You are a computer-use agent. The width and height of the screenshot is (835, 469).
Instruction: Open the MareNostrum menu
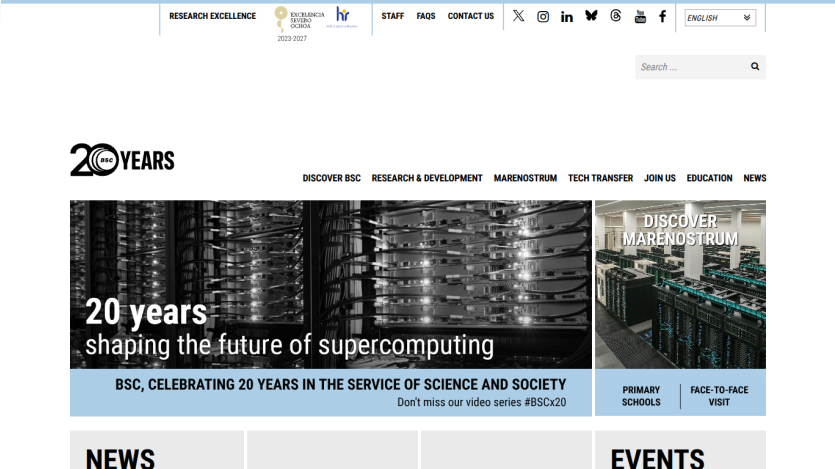click(x=525, y=178)
